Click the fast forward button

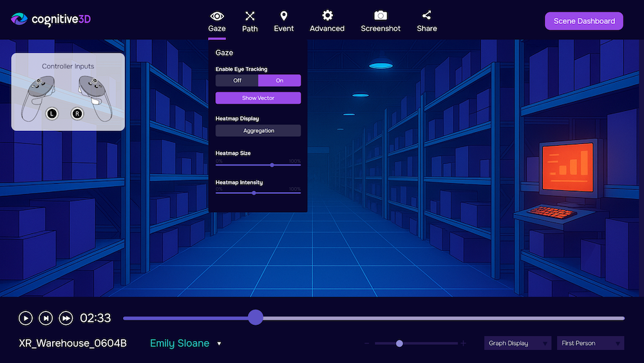pyautogui.click(x=66, y=318)
